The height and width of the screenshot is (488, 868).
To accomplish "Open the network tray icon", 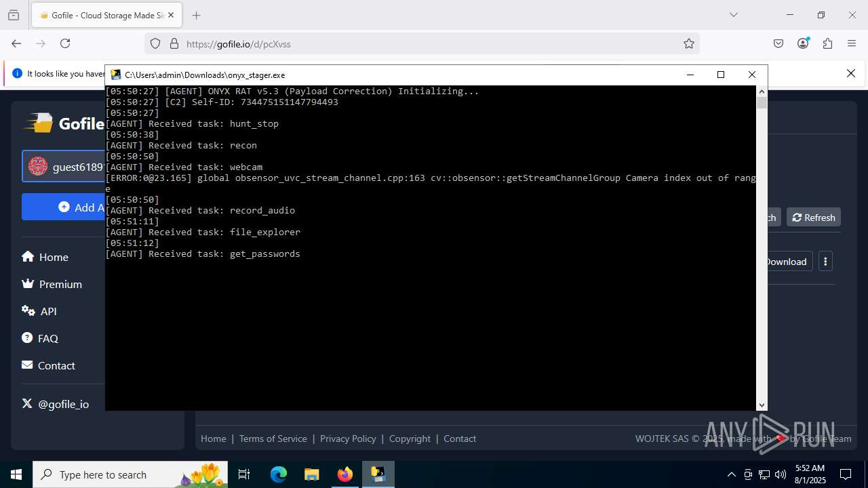I will [x=764, y=474].
